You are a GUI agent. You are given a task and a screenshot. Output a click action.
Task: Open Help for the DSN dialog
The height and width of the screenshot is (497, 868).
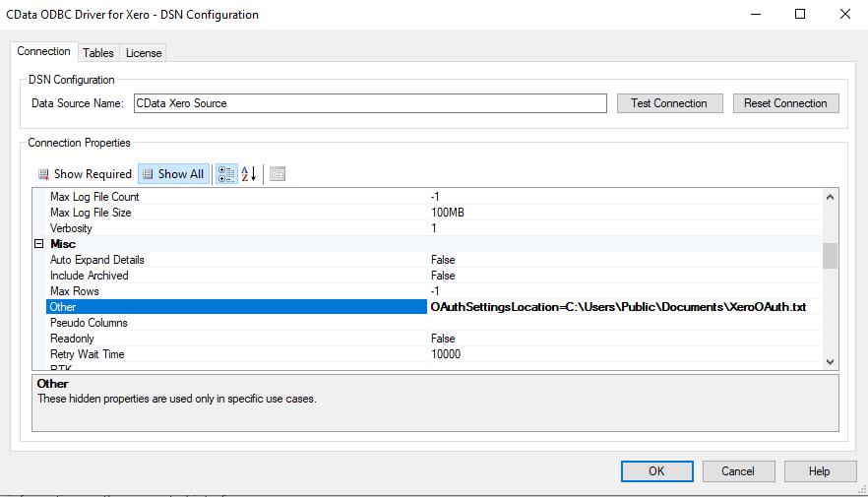tap(820, 471)
